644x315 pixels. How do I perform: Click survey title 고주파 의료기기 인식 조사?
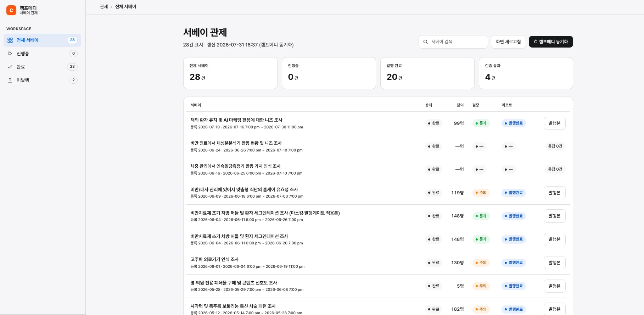(215, 260)
